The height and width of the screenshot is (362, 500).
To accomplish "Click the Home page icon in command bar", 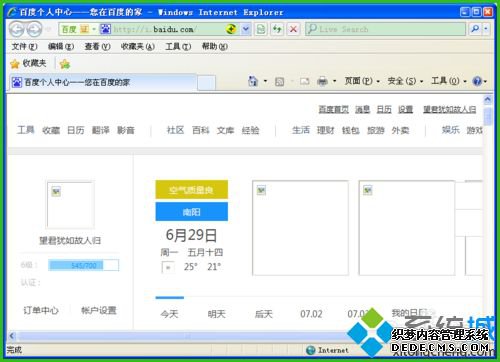I will pyautogui.click(x=253, y=81).
